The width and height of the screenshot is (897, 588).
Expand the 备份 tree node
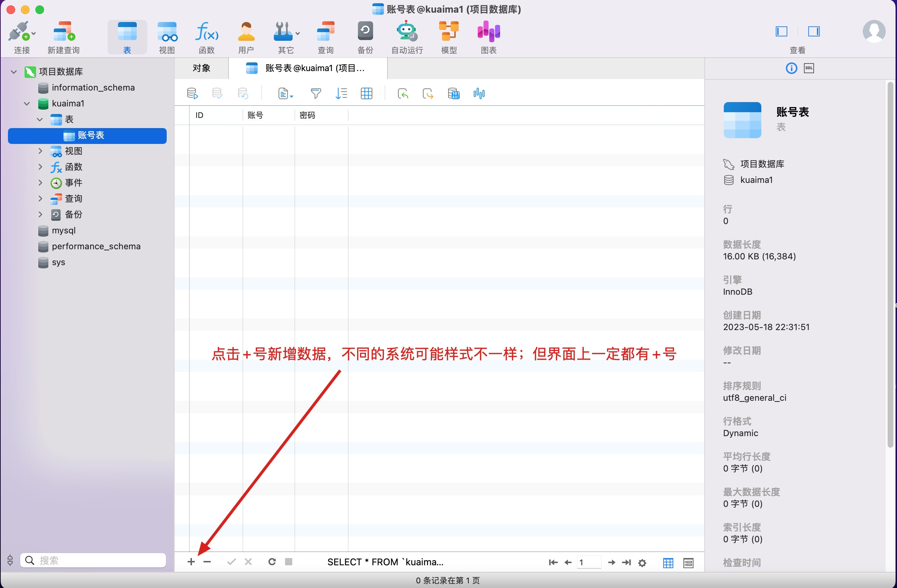pyautogui.click(x=40, y=214)
